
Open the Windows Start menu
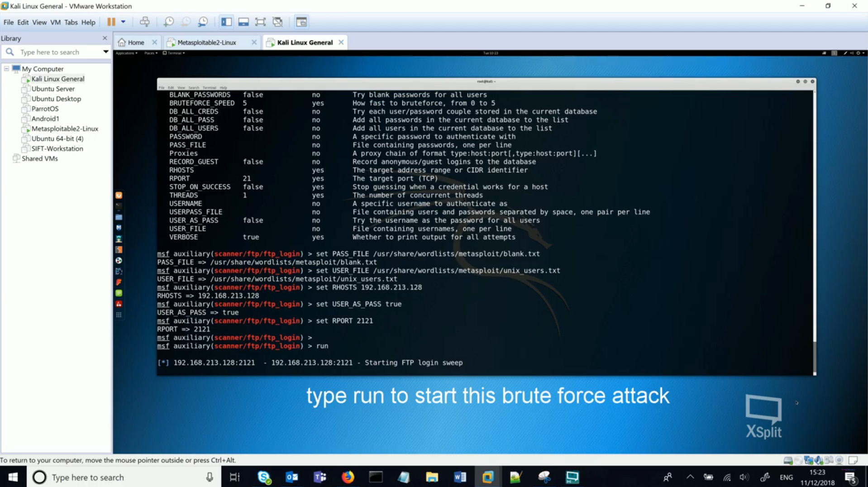13,477
